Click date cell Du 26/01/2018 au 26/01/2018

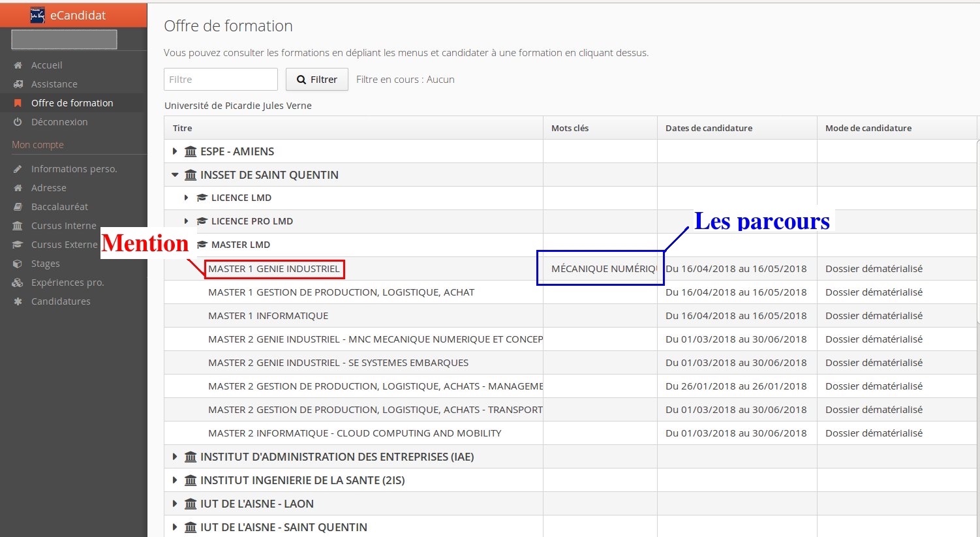click(x=736, y=386)
